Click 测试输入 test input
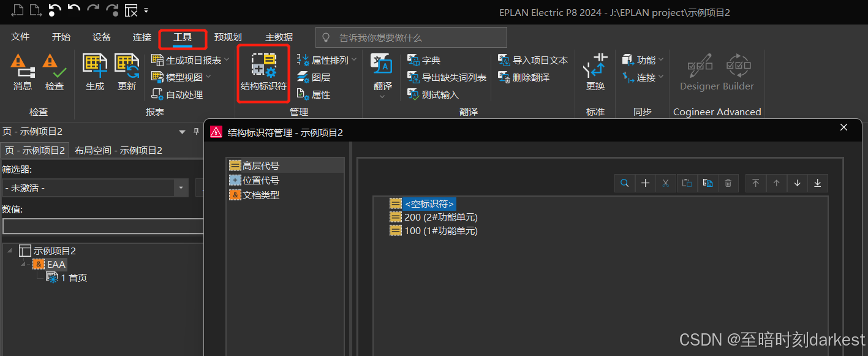Viewport: 868px width, 356px height. coord(433,94)
